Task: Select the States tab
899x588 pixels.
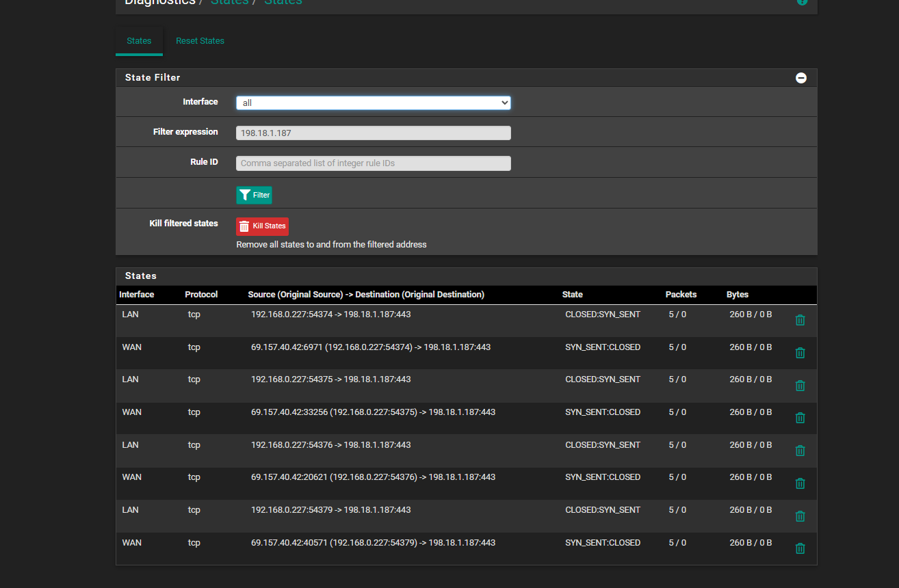Action: 139,41
